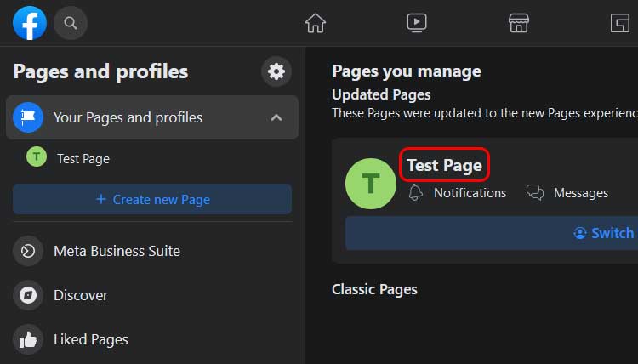Open the Marketplace storefront icon
The image size is (638, 364).
pyautogui.click(x=518, y=23)
